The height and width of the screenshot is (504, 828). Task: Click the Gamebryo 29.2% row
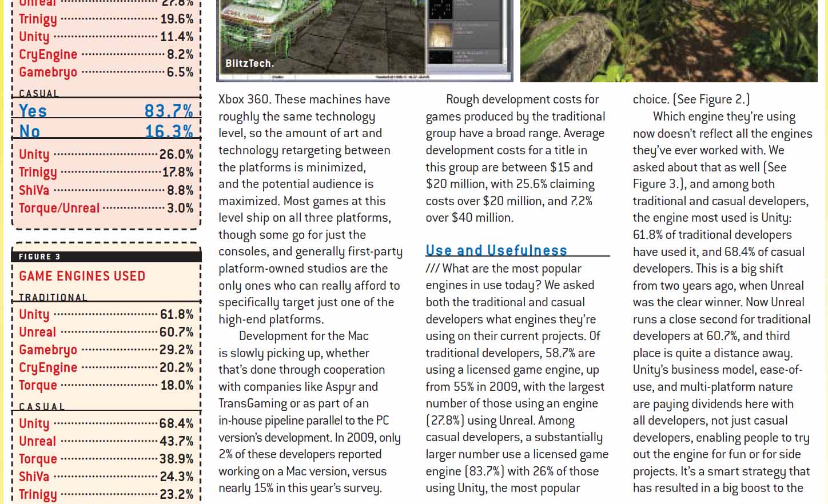106,350
